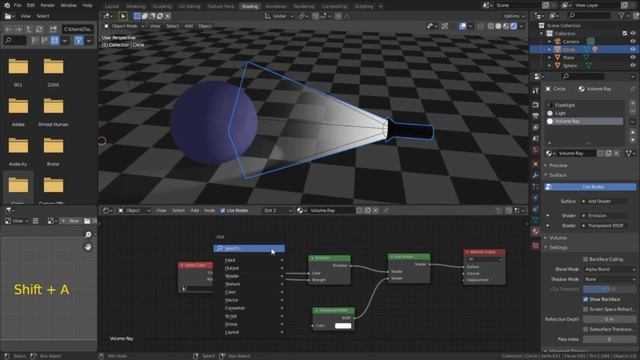Select the Plane object in outliner

[568, 58]
